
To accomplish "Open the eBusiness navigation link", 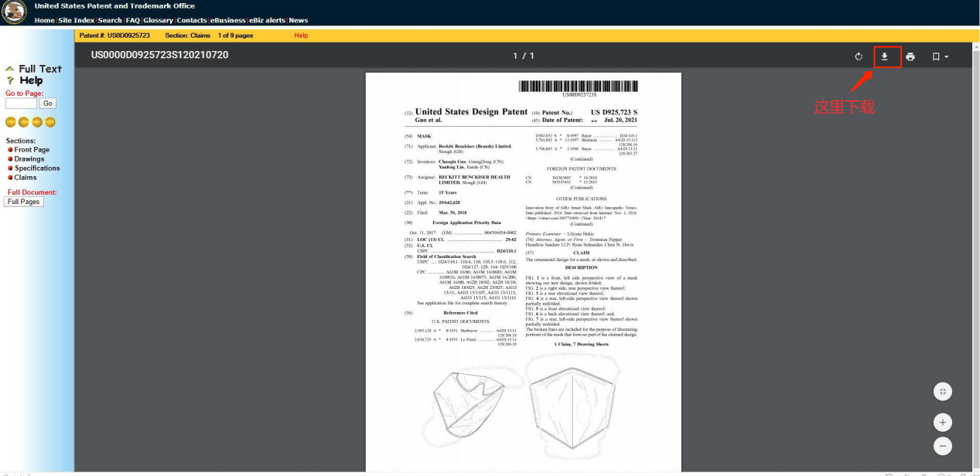I will click(228, 20).
